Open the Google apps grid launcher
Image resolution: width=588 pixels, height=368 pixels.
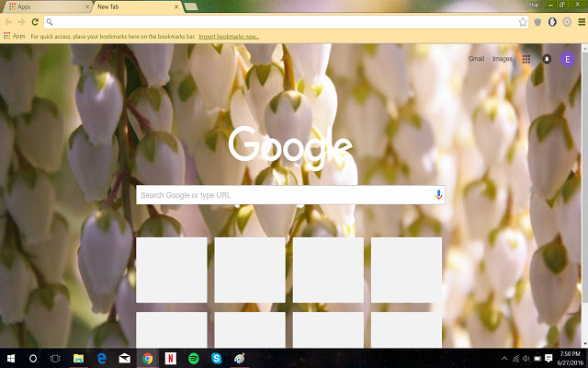[526, 59]
